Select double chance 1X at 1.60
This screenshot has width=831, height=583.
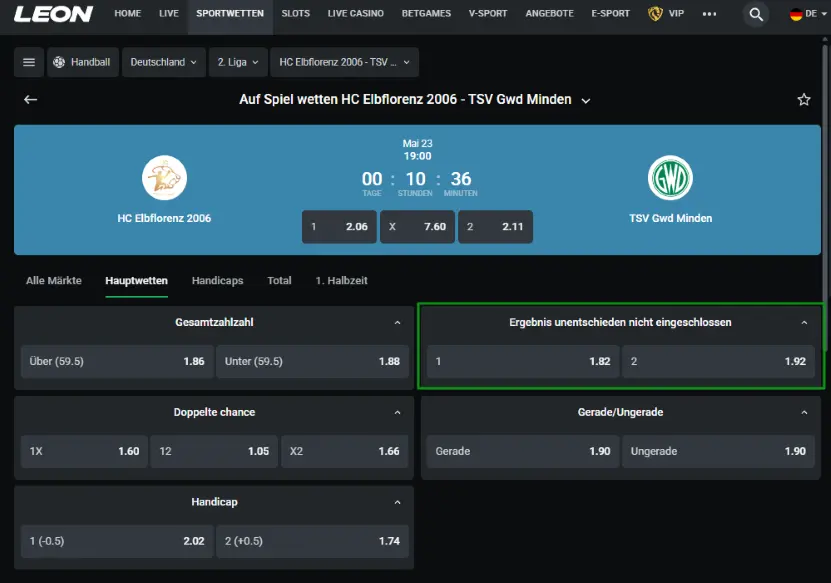[x=84, y=452]
